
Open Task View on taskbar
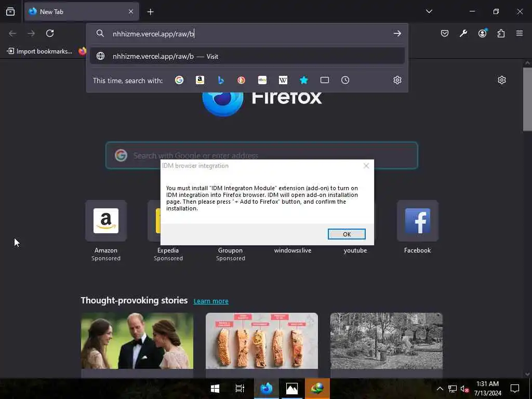pos(240,389)
